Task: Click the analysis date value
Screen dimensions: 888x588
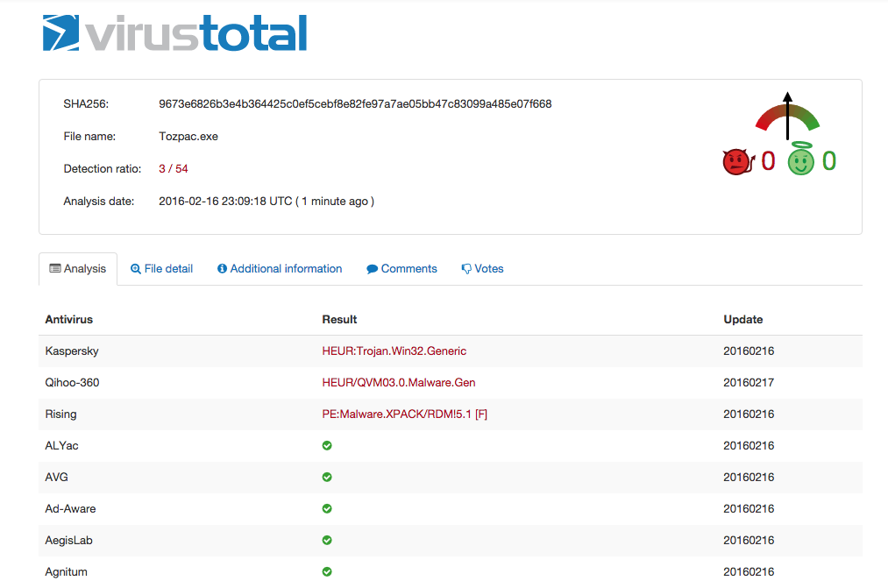Action: pyautogui.click(x=266, y=202)
